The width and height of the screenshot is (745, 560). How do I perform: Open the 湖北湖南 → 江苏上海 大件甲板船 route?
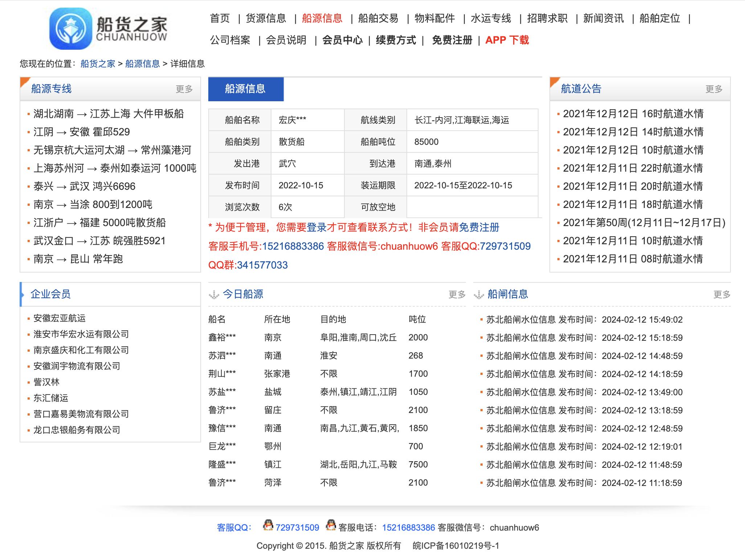[109, 114]
